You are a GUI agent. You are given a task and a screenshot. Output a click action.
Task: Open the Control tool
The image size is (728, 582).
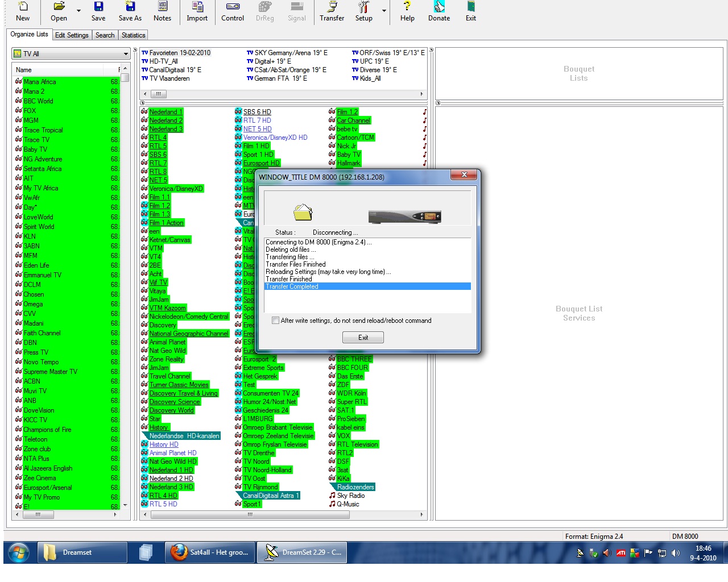point(233,11)
